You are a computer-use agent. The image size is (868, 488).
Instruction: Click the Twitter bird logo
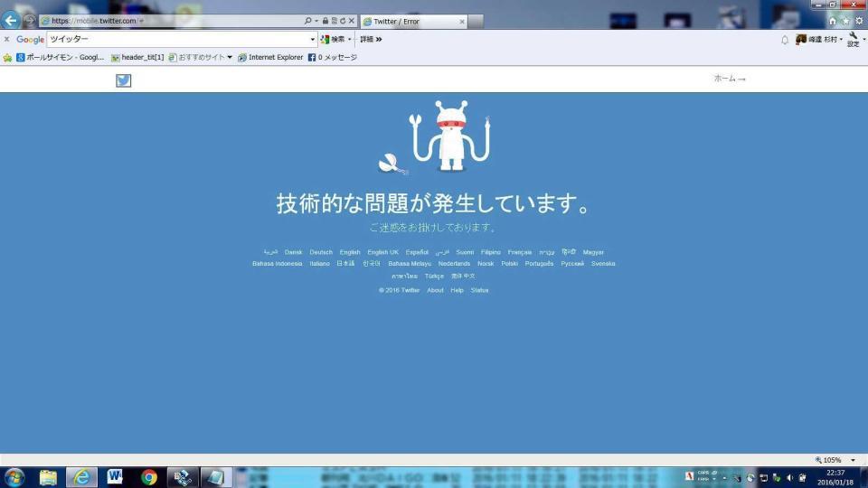tap(124, 80)
